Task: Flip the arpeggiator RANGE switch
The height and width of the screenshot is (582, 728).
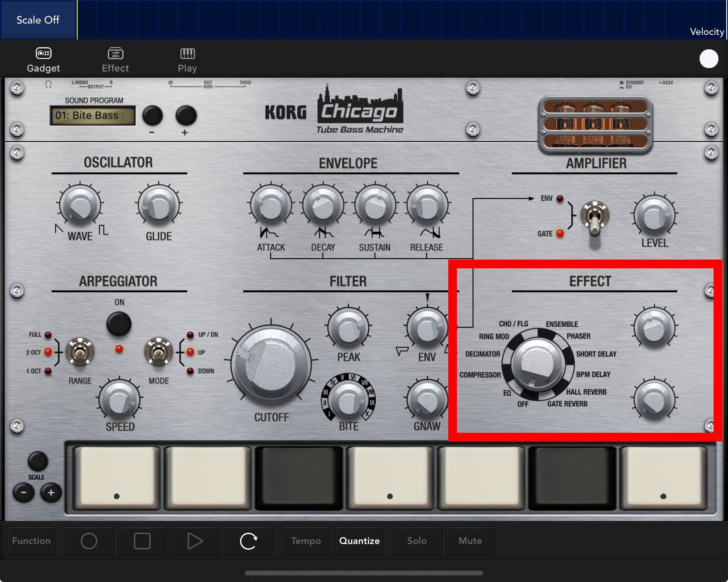Action: pos(80,352)
